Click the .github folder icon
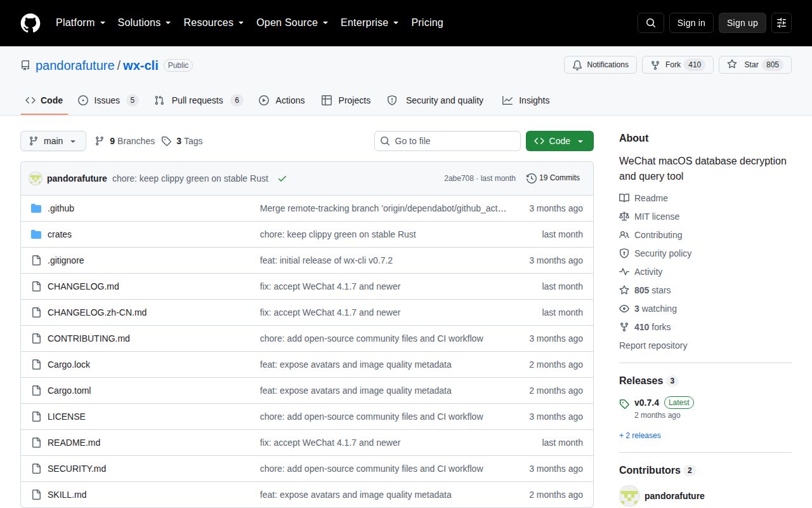 tap(36, 208)
